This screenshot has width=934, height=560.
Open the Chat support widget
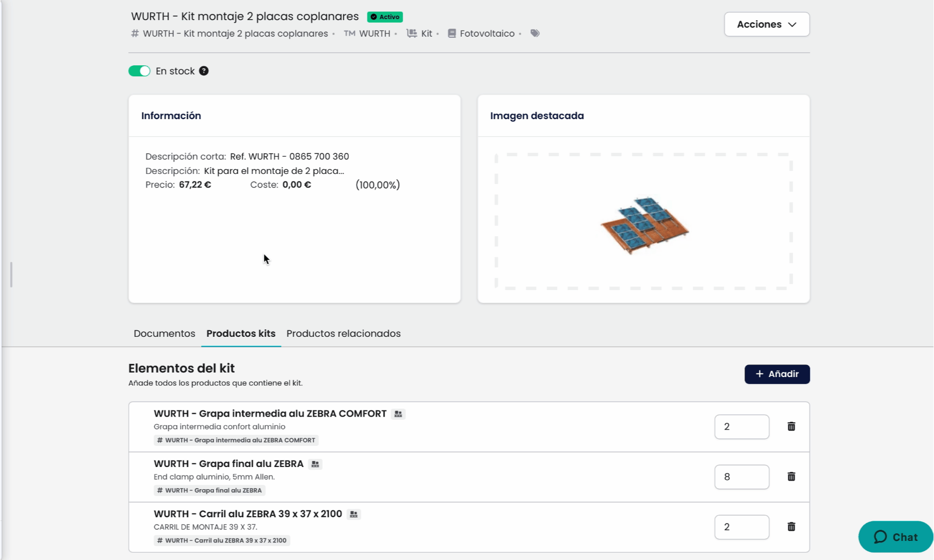click(x=896, y=537)
